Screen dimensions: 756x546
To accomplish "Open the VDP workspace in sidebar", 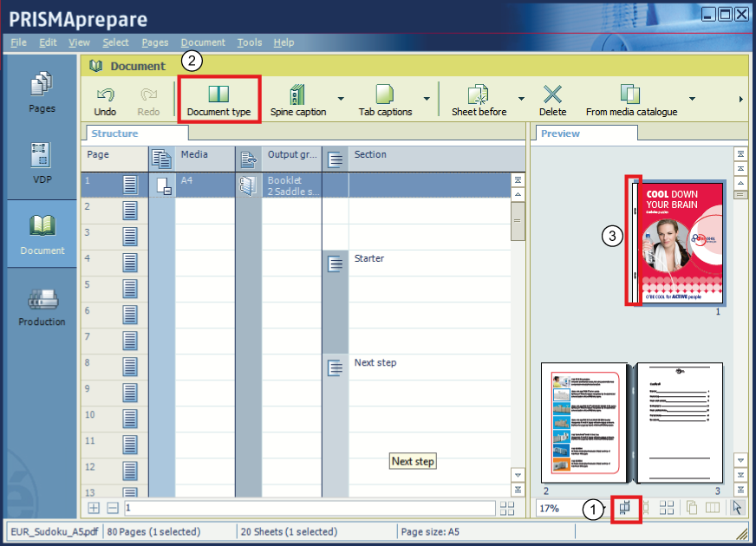I will [x=42, y=164].
